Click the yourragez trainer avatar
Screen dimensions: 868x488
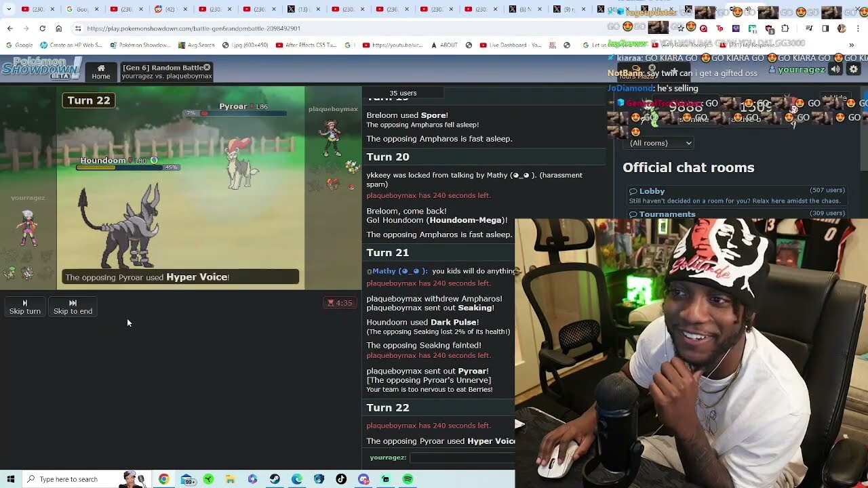click(28, 227)
